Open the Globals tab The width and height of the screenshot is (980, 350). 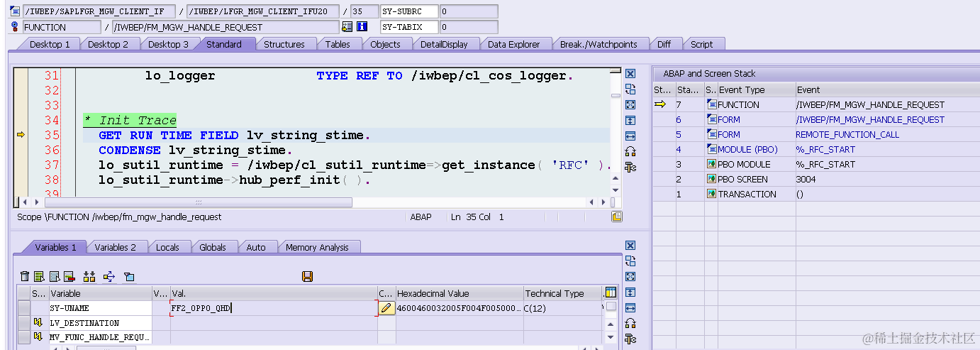click(213, 247)
